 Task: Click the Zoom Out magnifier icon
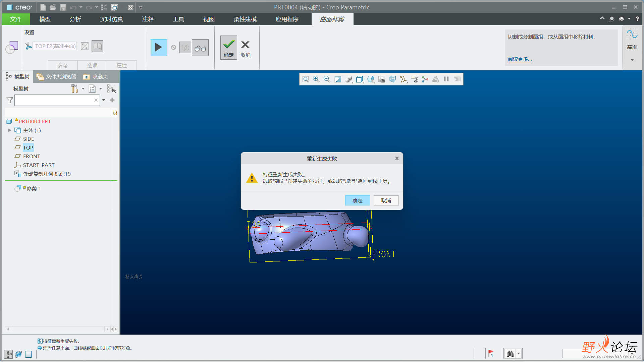click(327, 79)
